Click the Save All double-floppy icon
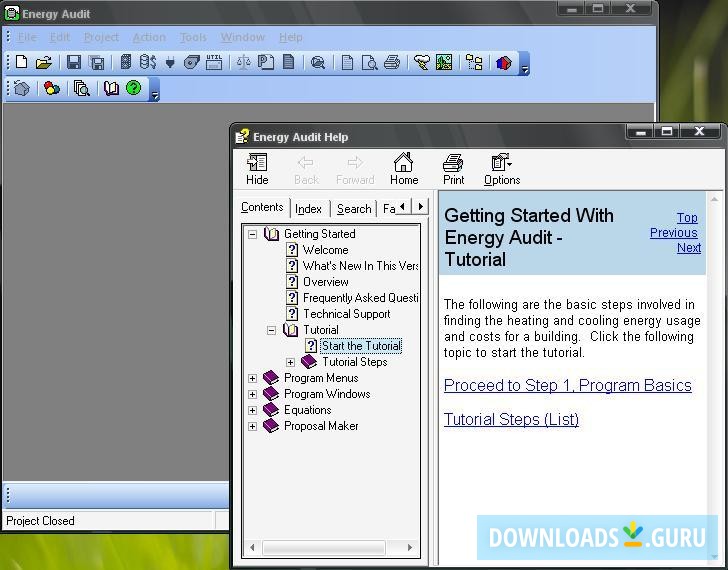Image resolution: width=728 pixels, height=570 pixels. (97, 62)
